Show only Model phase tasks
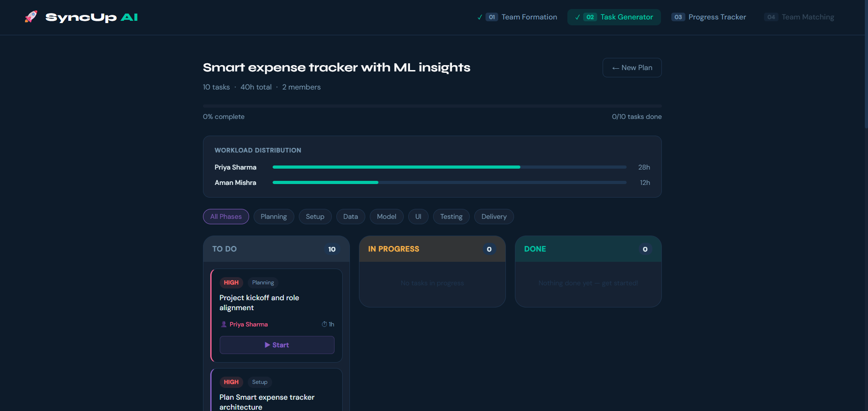868x411 pixels. pos(387,217)
